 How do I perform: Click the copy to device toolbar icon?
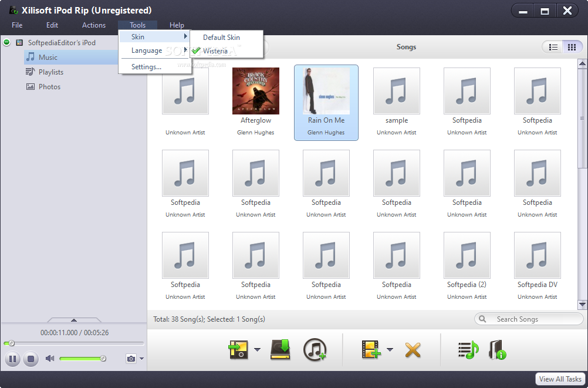[238, 350]
